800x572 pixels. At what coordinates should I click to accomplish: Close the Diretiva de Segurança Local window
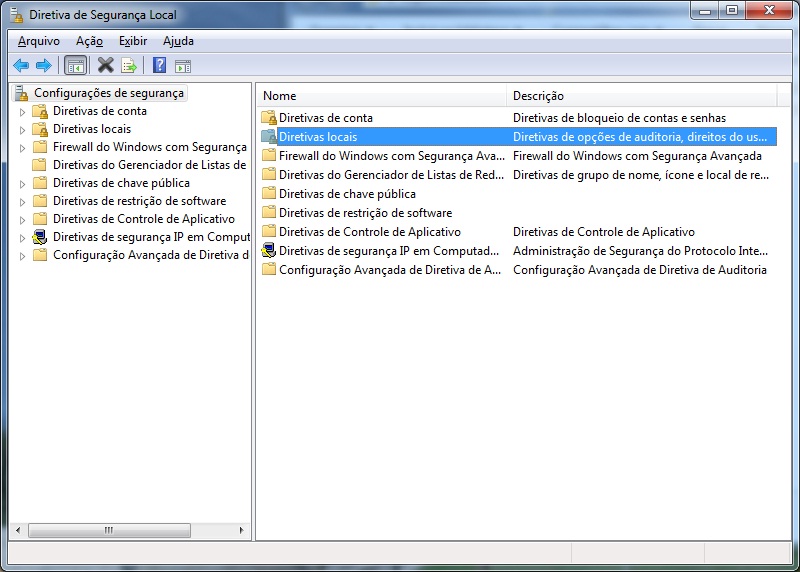point(769,10)
